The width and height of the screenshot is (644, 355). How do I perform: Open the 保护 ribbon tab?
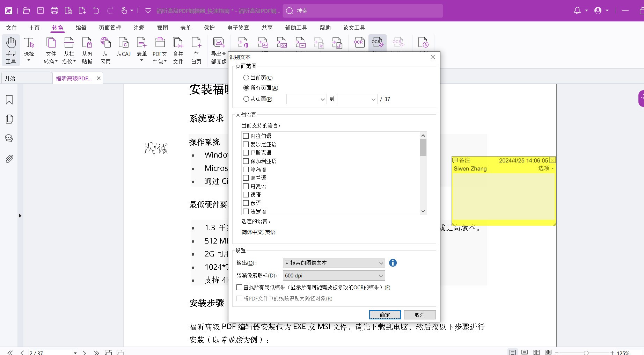pos(209,28)
